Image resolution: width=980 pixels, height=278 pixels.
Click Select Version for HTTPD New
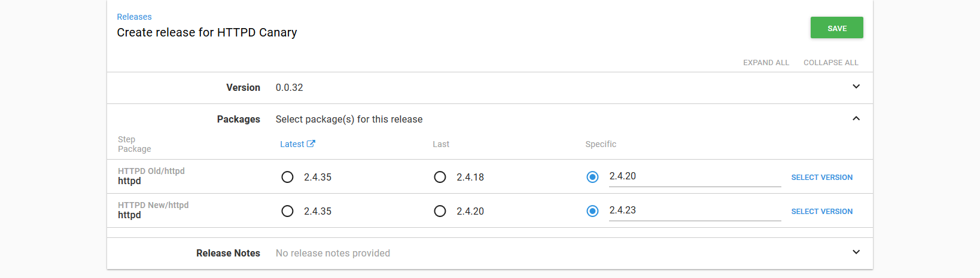(821, 212)
